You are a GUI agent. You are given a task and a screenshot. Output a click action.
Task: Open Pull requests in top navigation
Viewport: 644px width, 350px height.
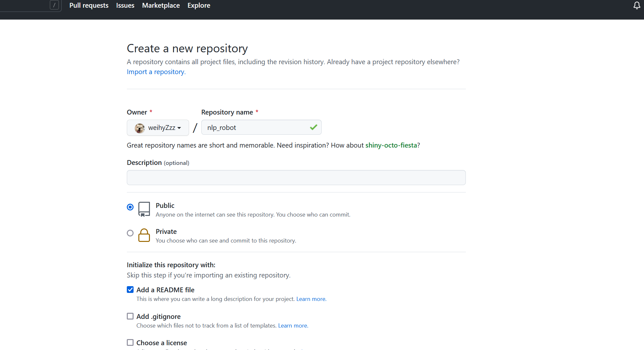(89, 5)
